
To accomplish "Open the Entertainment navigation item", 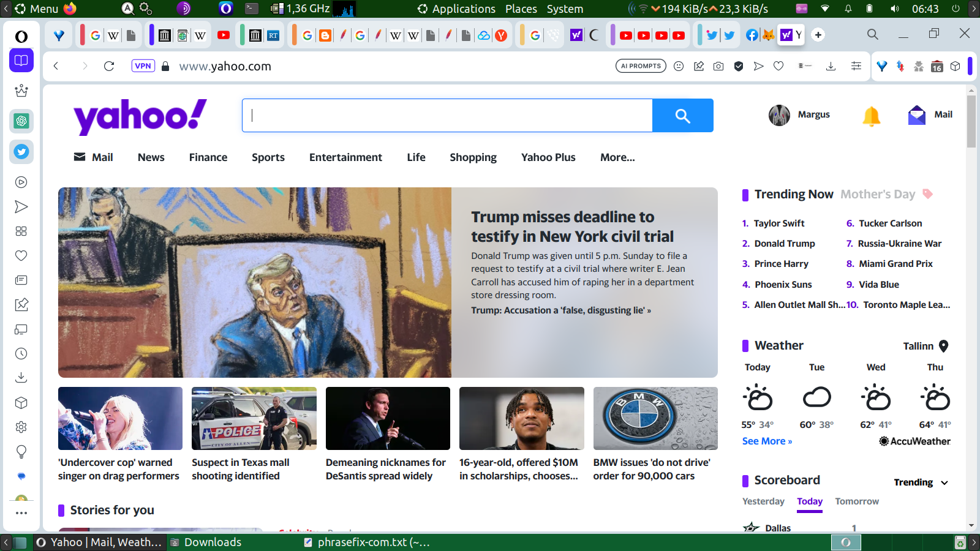I will [x=345, y=157].
